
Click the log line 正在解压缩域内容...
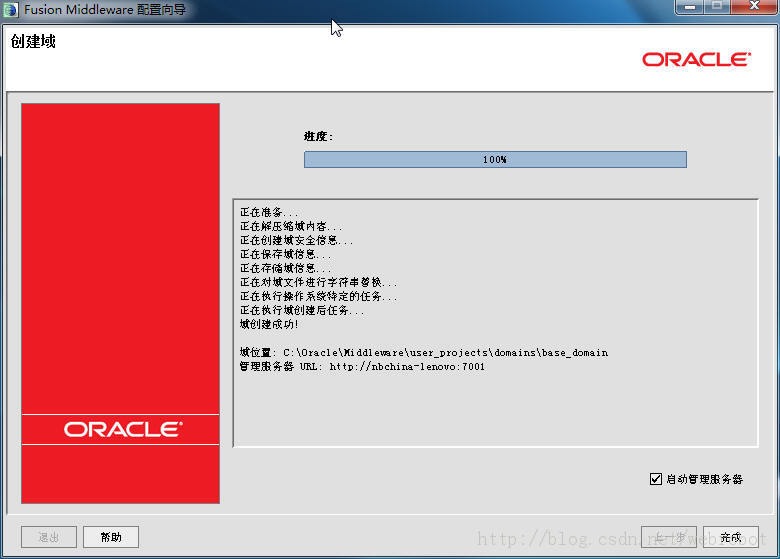tap(291, 226)
